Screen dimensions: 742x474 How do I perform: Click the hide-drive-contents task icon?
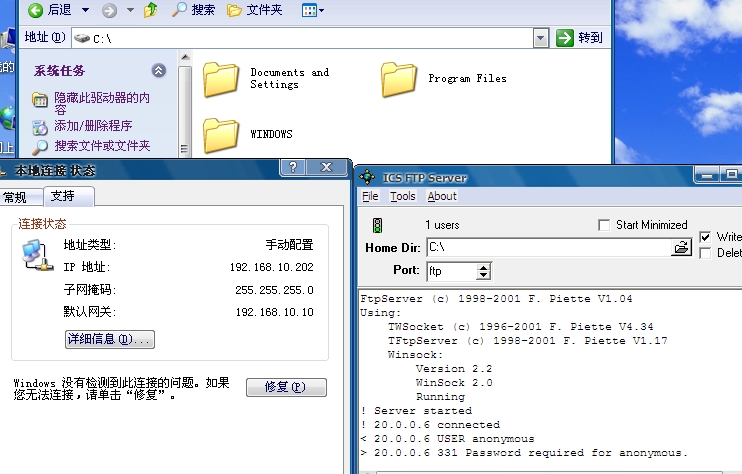(x=40, y=100)
